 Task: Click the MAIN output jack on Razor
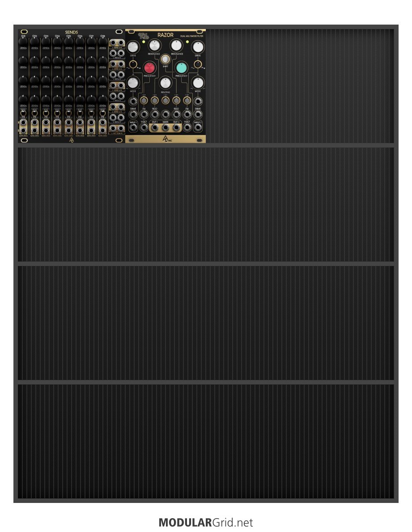coord(165,127)
